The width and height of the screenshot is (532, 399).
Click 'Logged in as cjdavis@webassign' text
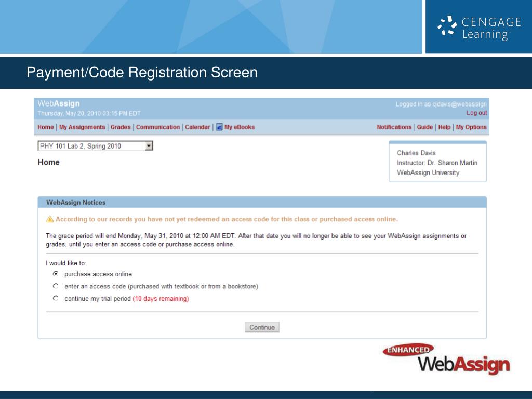click(441, 104)
